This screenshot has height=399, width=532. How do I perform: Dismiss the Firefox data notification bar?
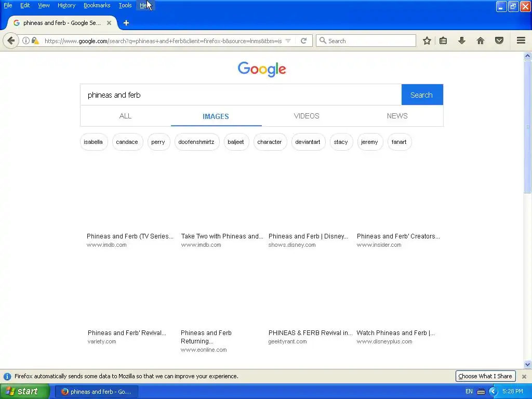click(524, 376)
